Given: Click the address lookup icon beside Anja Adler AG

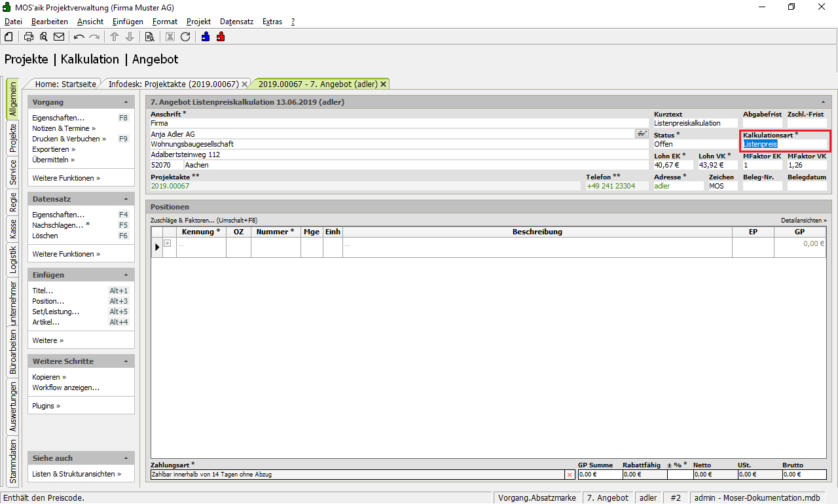Looking at the screenshot, I should pyautogui.click(x=641, y=134).
